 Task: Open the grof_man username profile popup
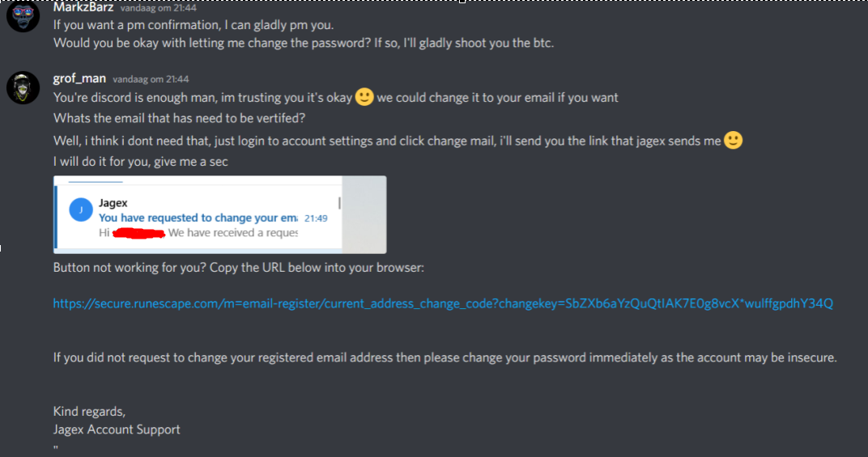(79, 78)
